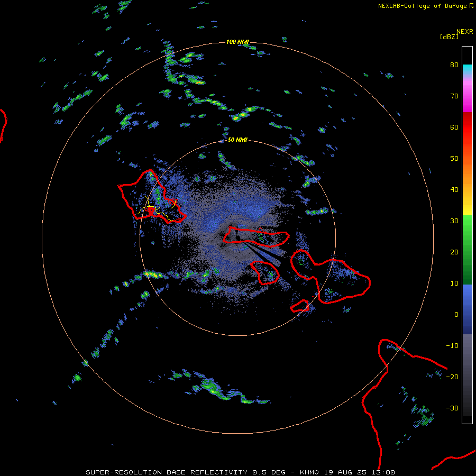Screen dimensions: 476x476
Task: Click the 100 NMI range ring label
Action: point(237,42)
